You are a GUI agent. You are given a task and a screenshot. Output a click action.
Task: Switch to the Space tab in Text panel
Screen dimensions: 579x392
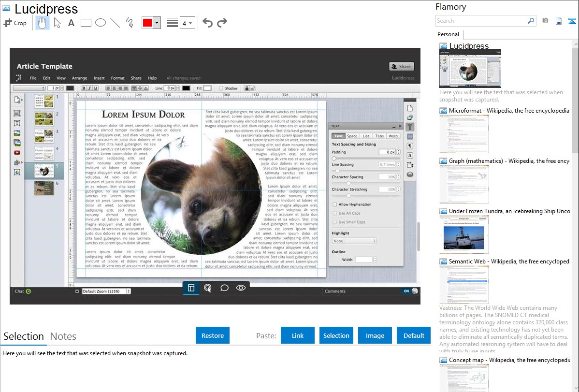(x=352, y=136)
